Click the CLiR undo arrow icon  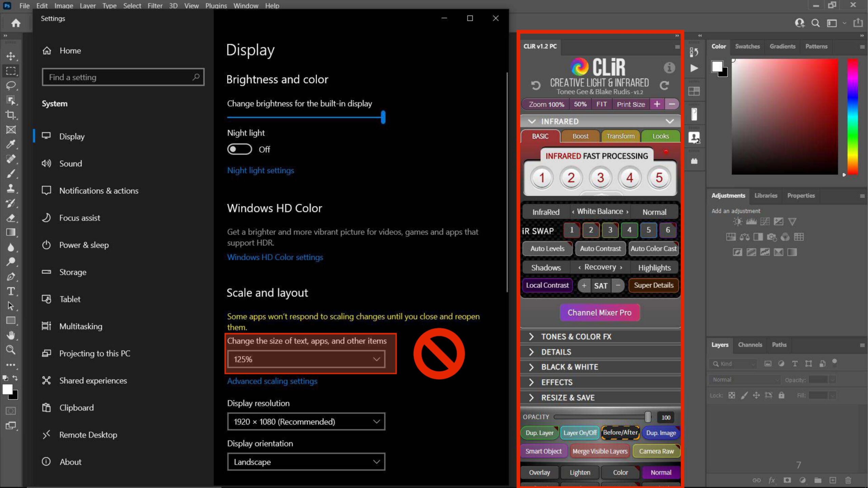(x=536, y=85)
